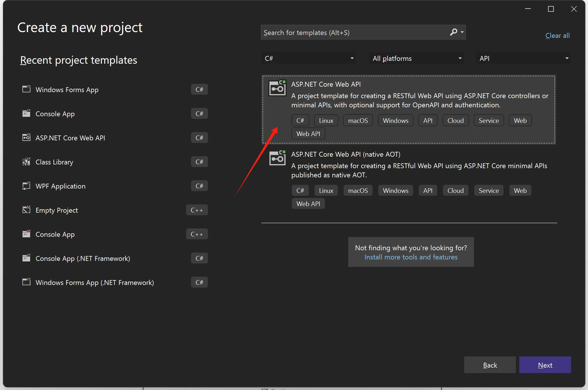
Task: Select WPF Application recent template
Action: pos(115,186)
